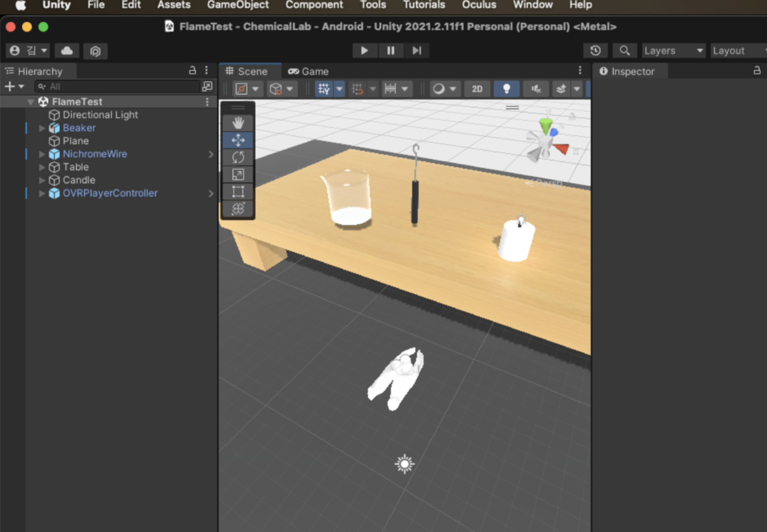Open the GameObject menu
Screen dimensions: 767x532
(238, 5)
